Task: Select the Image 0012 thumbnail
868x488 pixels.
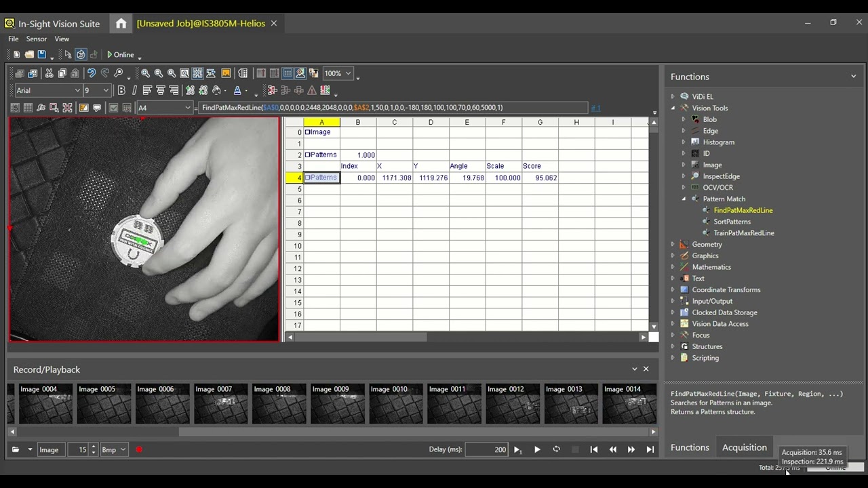Action: point(513,403)
